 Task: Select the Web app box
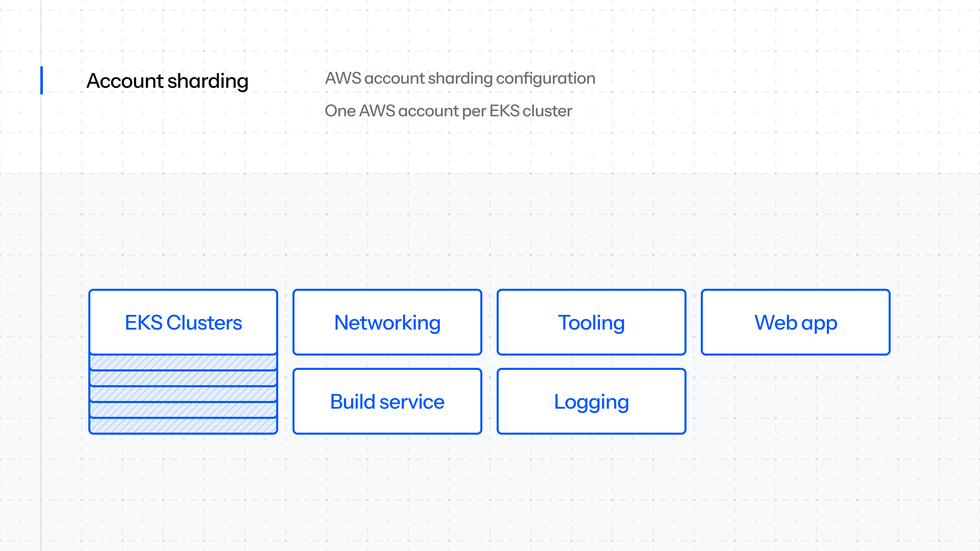coord(795,322)
